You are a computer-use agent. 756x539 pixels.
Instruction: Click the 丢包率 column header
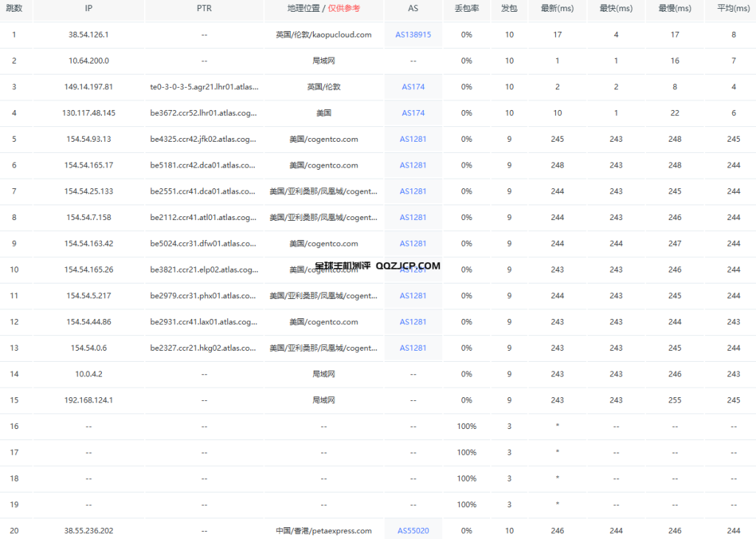pos(466,8)
